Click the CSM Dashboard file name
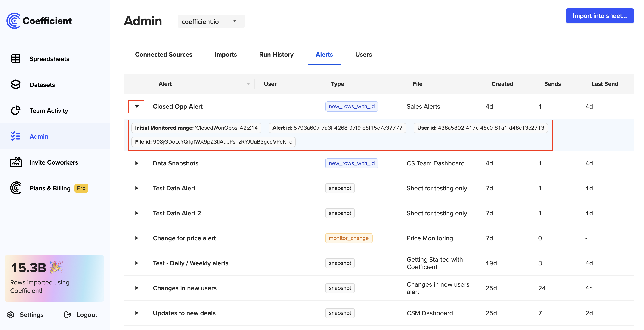The image size is (644, 330). [x=430, y=313]
